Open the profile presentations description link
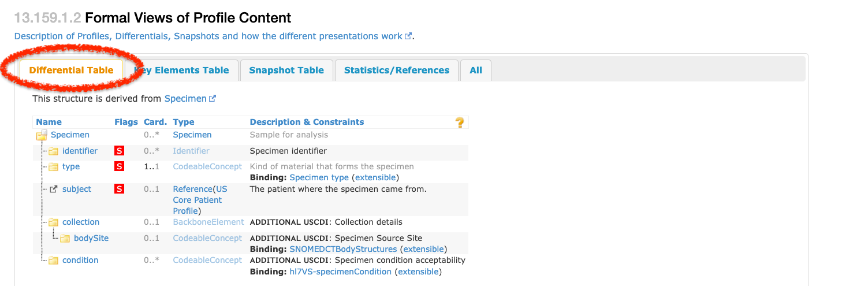 tap(208, 36)
